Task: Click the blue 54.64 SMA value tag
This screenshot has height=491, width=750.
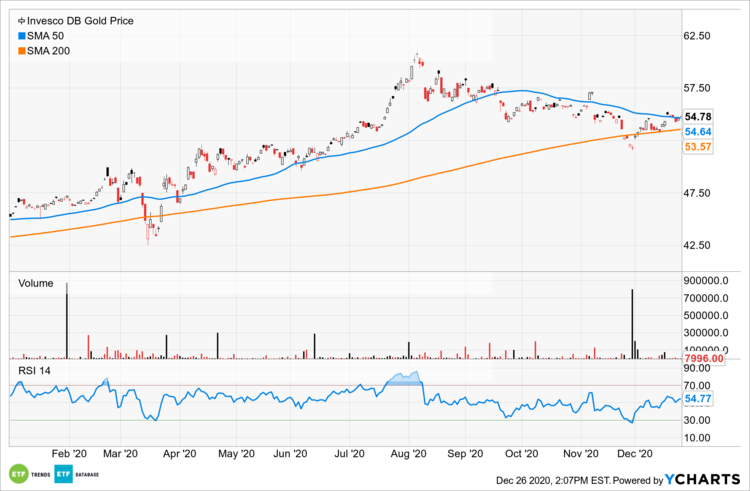Action: coord(697,132)
